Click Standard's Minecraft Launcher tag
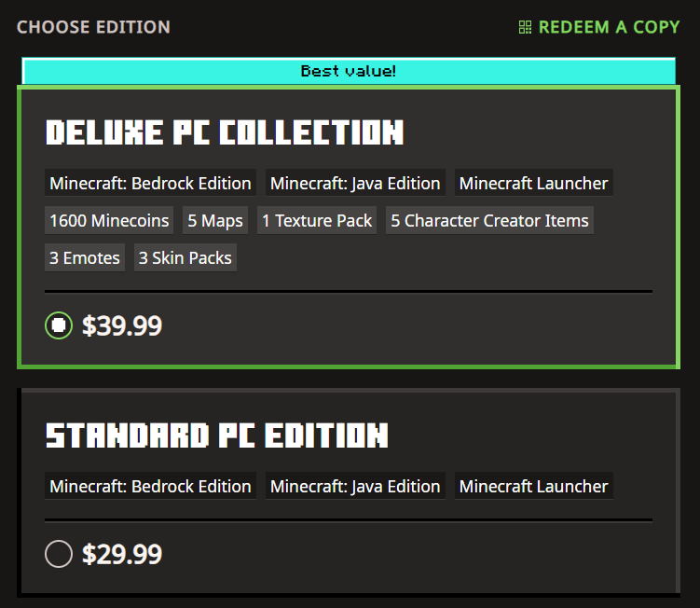The width and height of the screenshot is (700, 608). click(533, 487)
